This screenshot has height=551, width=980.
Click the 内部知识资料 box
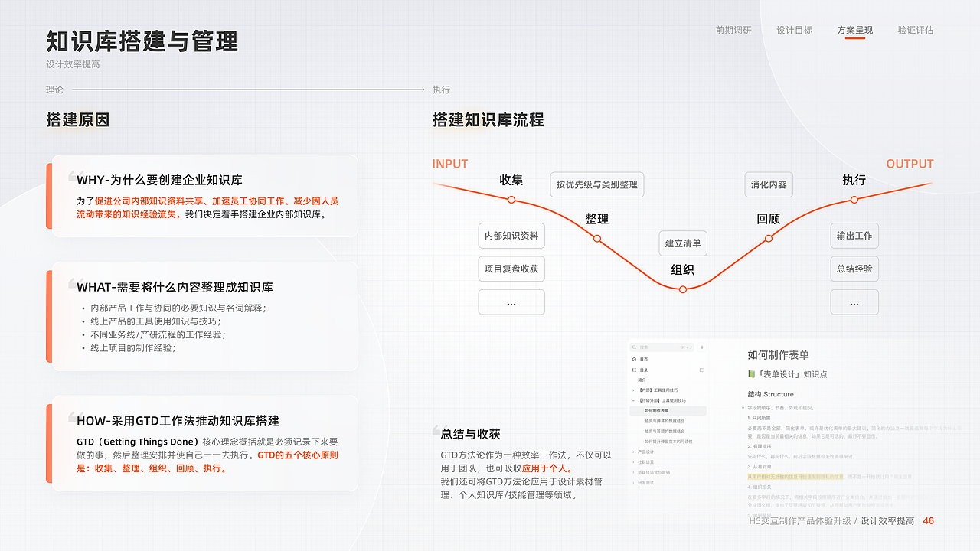pyautogui.click(x=511, y=236)
